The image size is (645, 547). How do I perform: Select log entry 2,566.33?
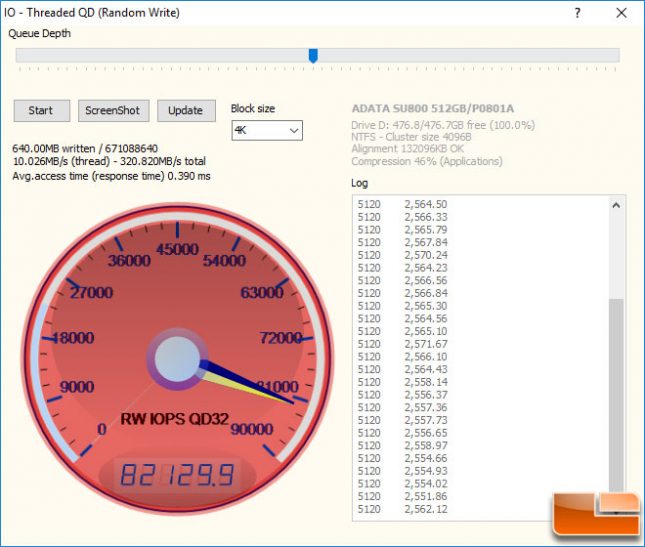[402, 217]
